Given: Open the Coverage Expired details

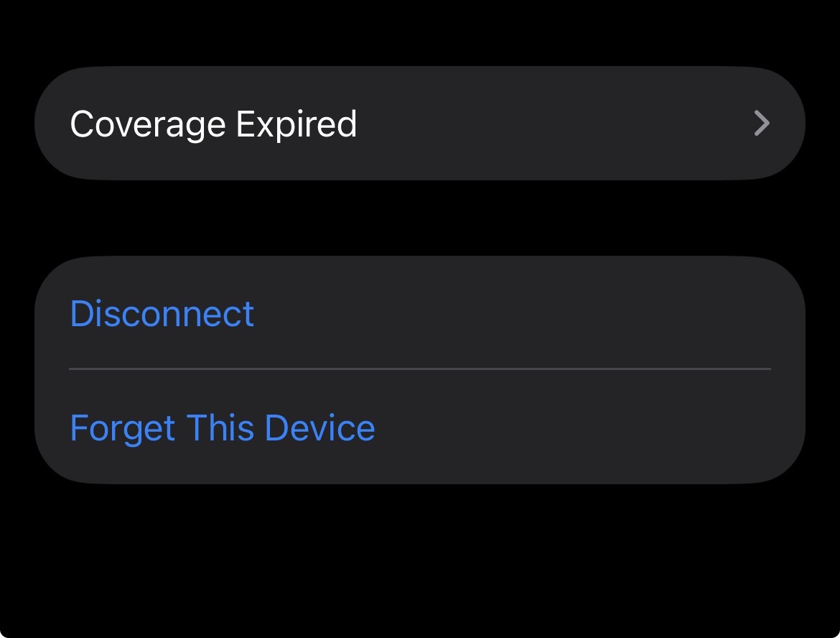Looking at the screenshot, I should tap(419, 124).
